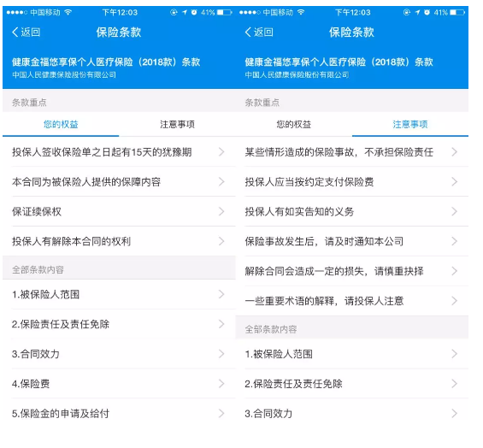Open 一些重要术语的解释 item

click(x=352, y=301)
